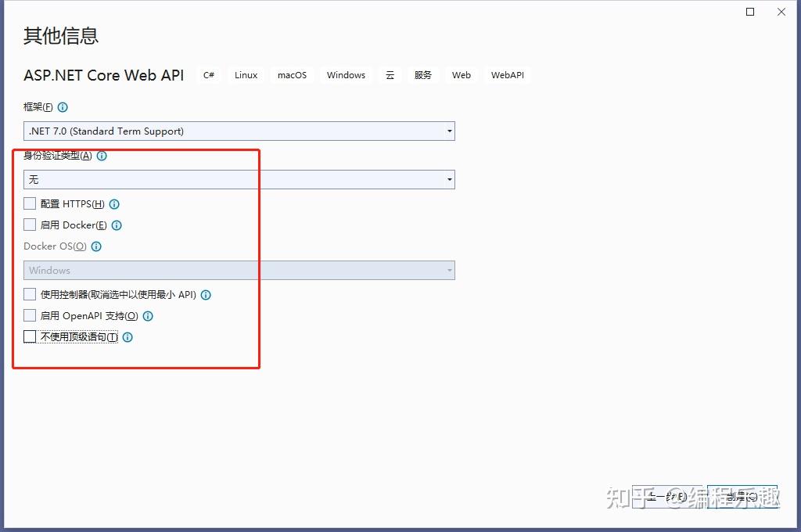Click the info icon beside Docker OS(O)
801x532 pixels.
[95, 246]
